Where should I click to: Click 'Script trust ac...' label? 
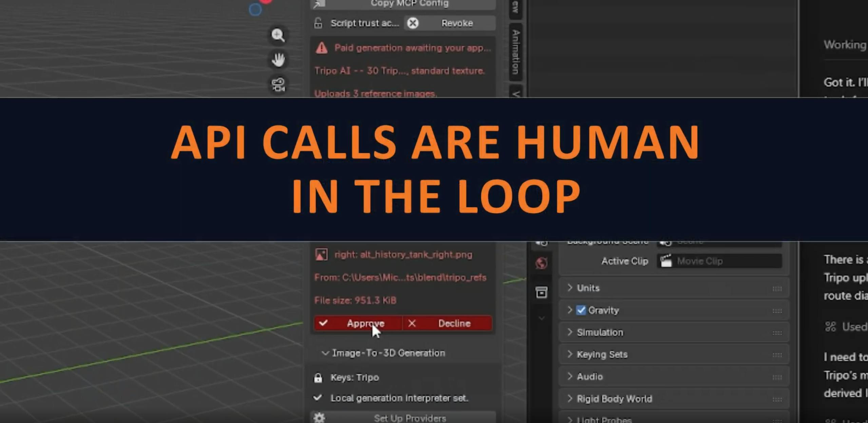click(x=365, y=23)
